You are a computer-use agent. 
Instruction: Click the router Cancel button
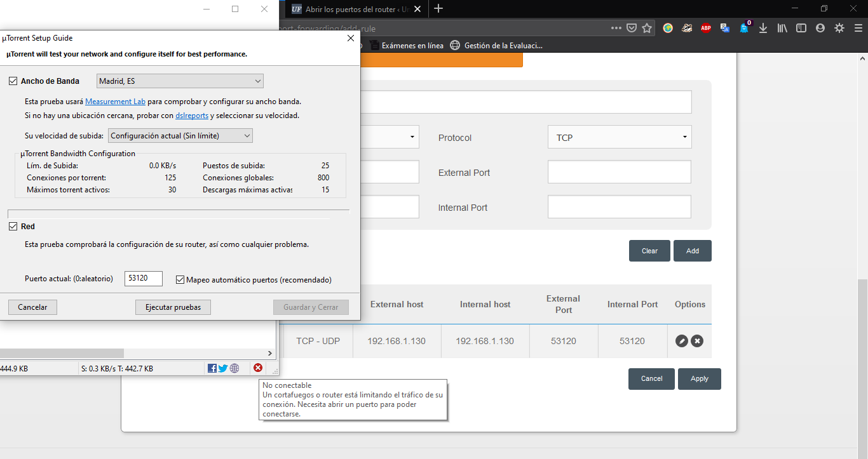point(651,379)
